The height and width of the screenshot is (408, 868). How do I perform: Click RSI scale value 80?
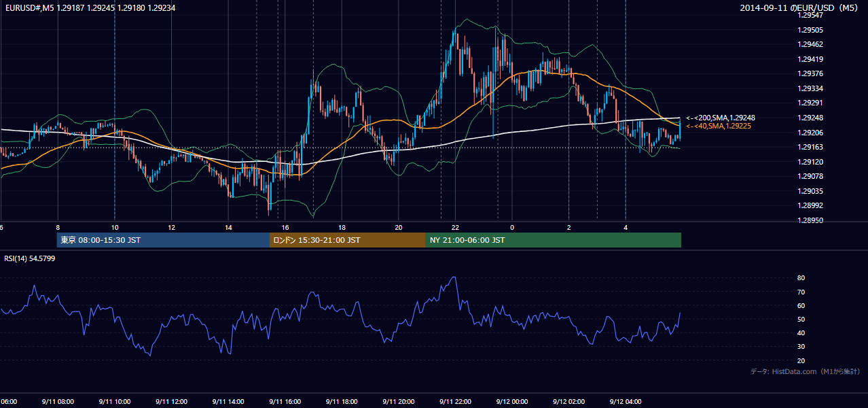click(x=801, y=278)
